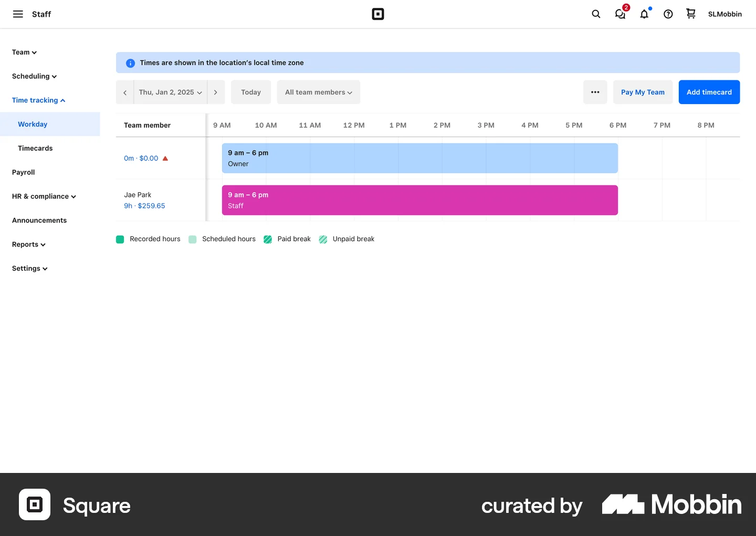The image size is (756, 536).
Task: Click the 9 AM time column header
Action: pos(222,126)
